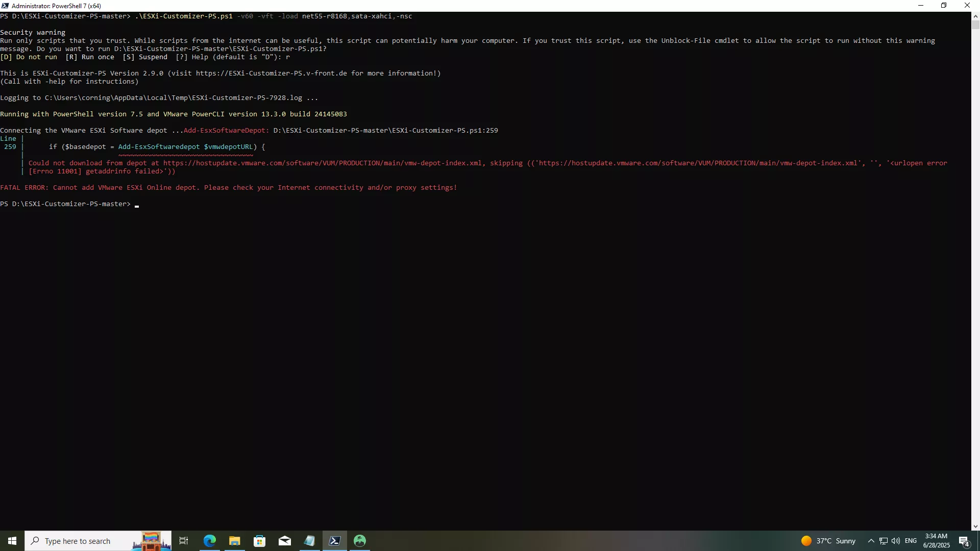
Task: Open the clock and calendar flyout
Action: coord(936,541)
